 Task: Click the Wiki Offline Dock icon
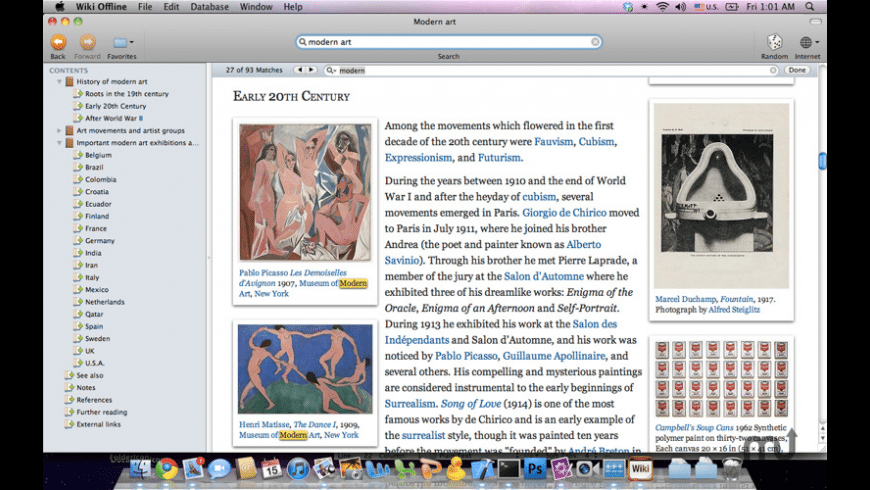[x=640, y=469]
